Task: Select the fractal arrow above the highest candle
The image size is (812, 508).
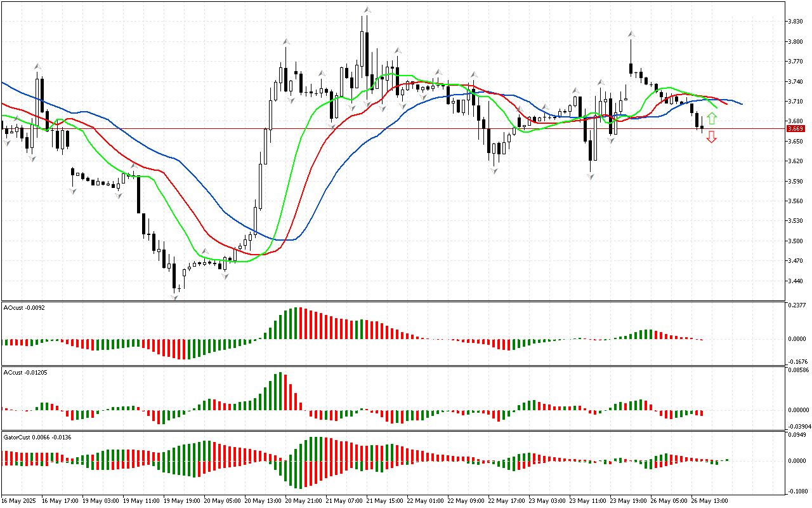Action: 366,9
